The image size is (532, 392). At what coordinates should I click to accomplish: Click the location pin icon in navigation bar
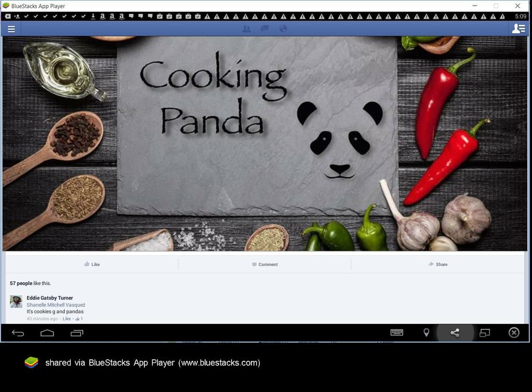[x=426, y=333]
